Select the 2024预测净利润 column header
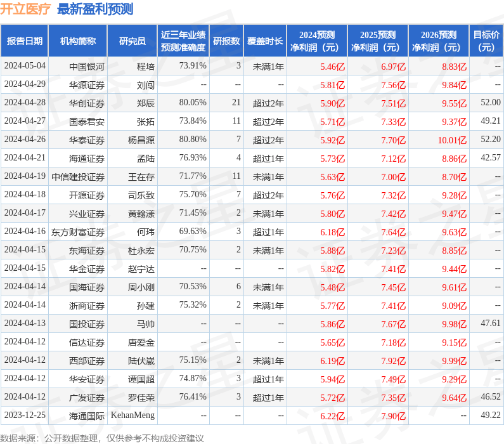The height and width of the screenshot is (444, 504). 316,41
